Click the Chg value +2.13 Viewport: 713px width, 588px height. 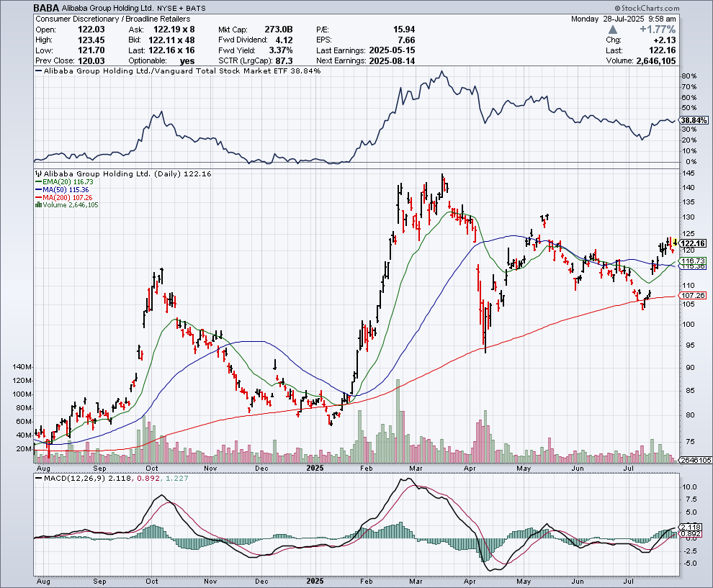point(664,40)
